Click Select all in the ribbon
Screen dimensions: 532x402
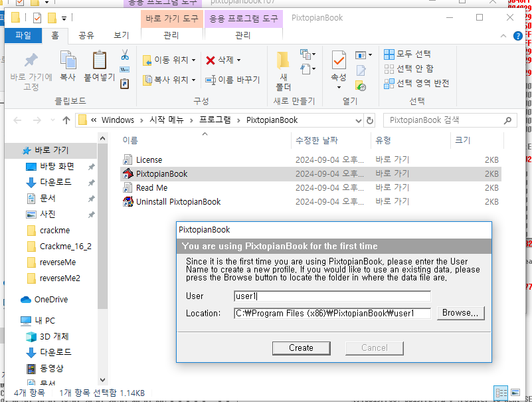pyautogui.click(x=407, y=54)
